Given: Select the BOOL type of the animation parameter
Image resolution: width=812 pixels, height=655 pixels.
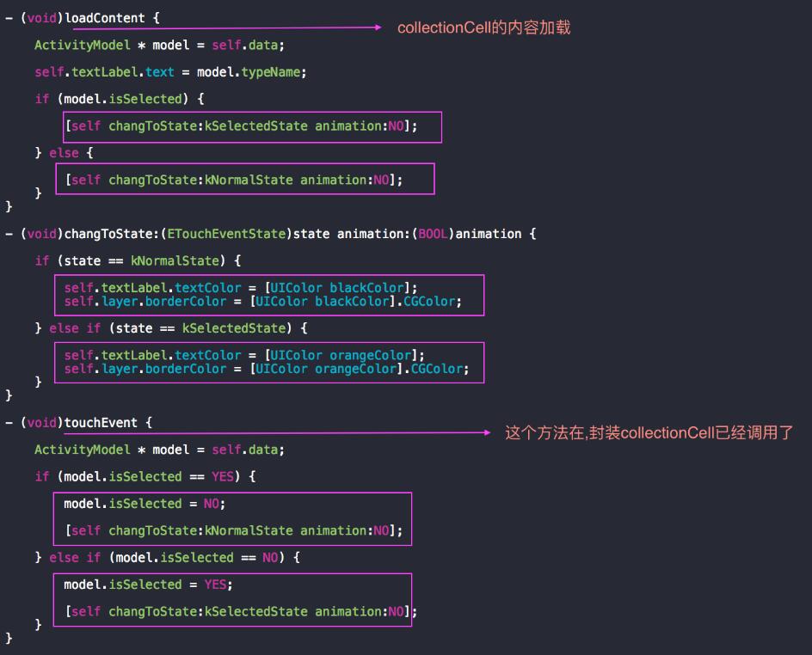Looking at the screenshot, I should 433,234.
